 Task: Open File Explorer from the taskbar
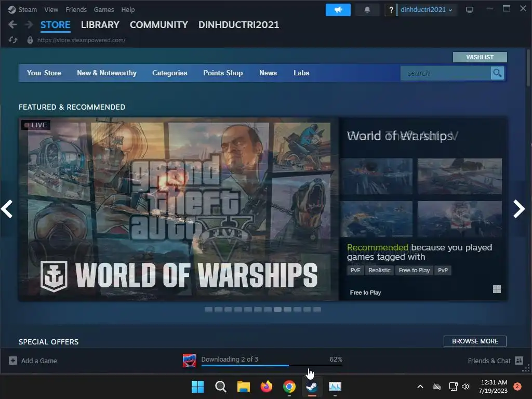pos(243,387)
